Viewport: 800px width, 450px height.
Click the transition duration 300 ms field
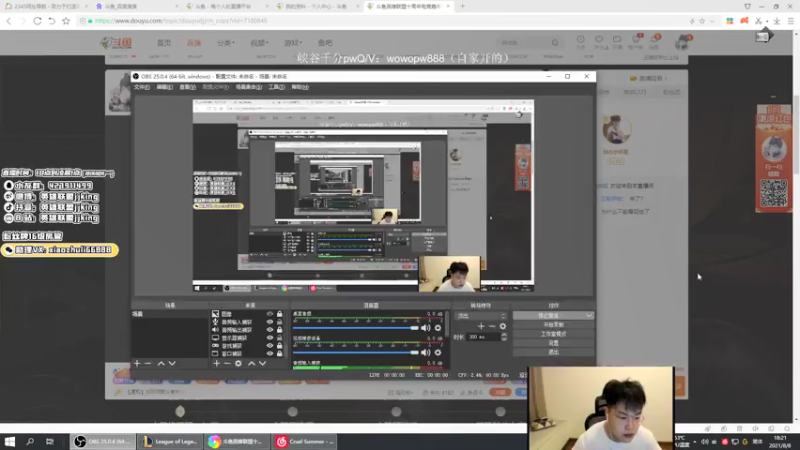(483, 337)
